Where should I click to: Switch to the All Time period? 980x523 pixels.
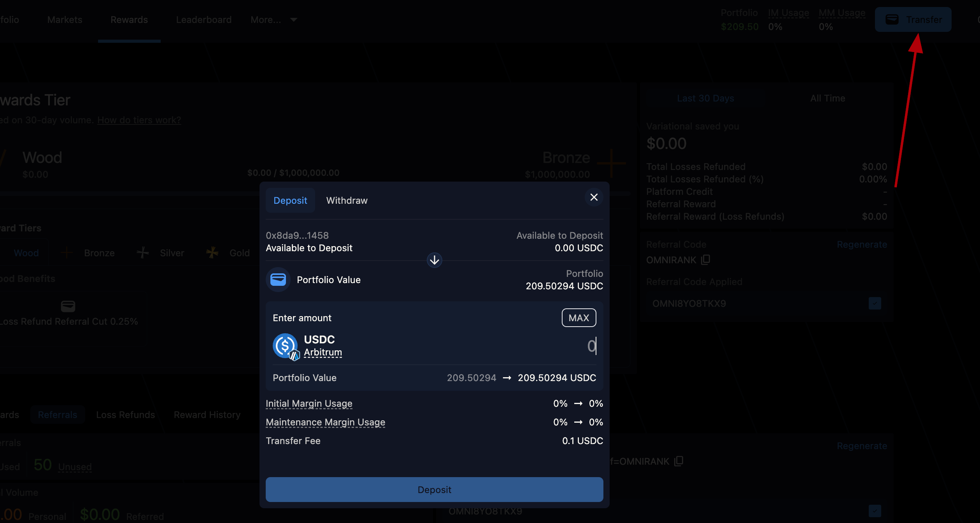pyautogui.click(x=827, y=98)
